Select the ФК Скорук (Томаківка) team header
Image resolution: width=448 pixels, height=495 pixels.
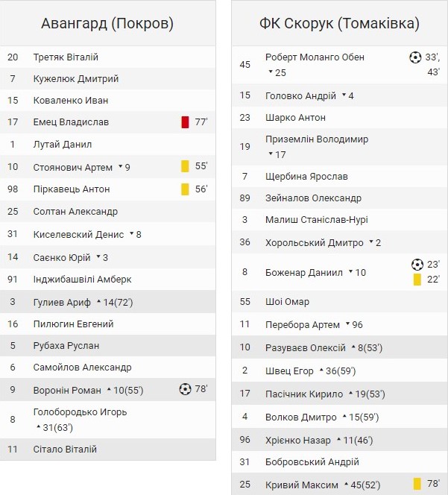[x=339, y=24]
